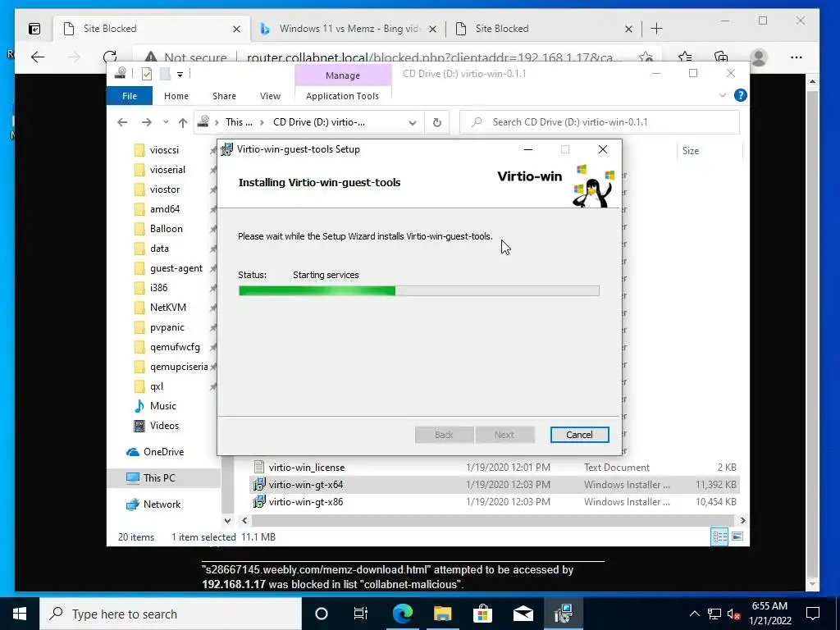
Task: Click the installer progress bar
Action: click(418, 291)
